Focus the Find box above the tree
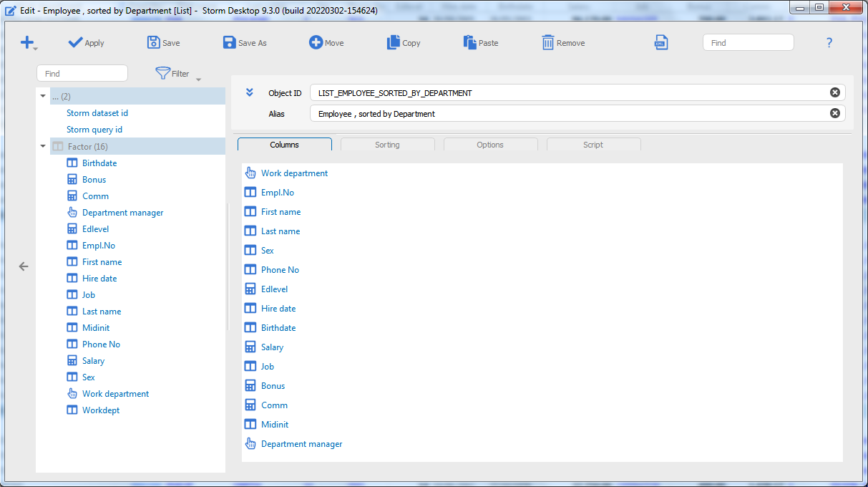The width and height of the screenshot is (868, 487). [x=82, y=73]
